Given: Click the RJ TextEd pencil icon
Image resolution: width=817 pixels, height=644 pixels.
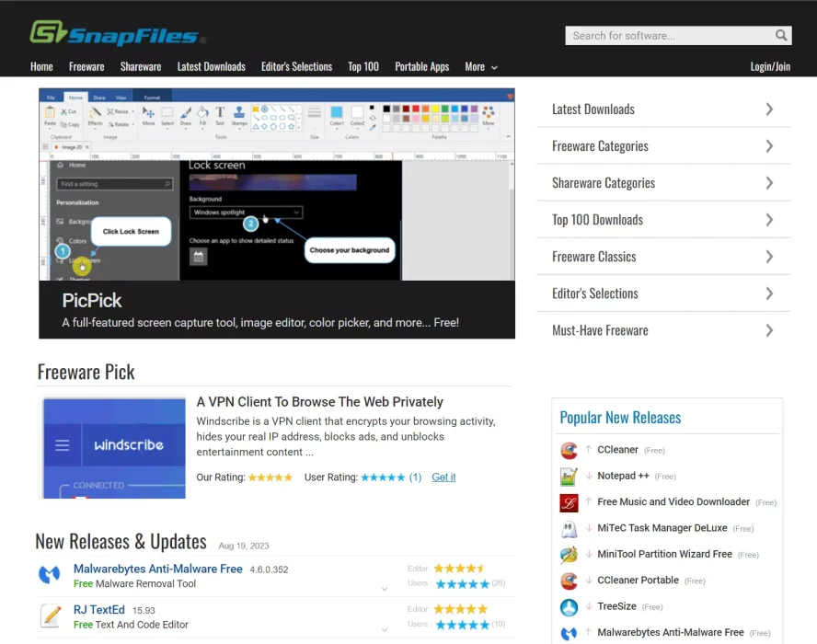Looking at the screenshot, I should pos(51,615).
